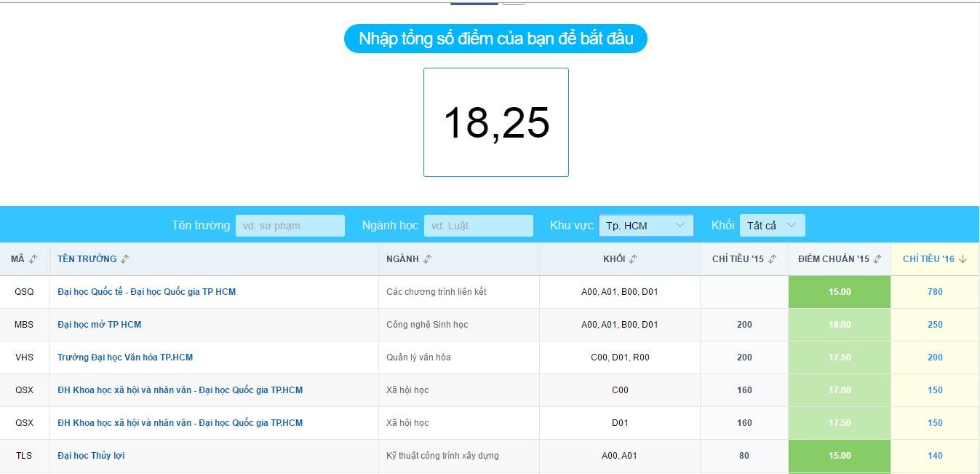
Task: Follow the Đại học mở TP HCM link
Action: click(x=100, y=324)
